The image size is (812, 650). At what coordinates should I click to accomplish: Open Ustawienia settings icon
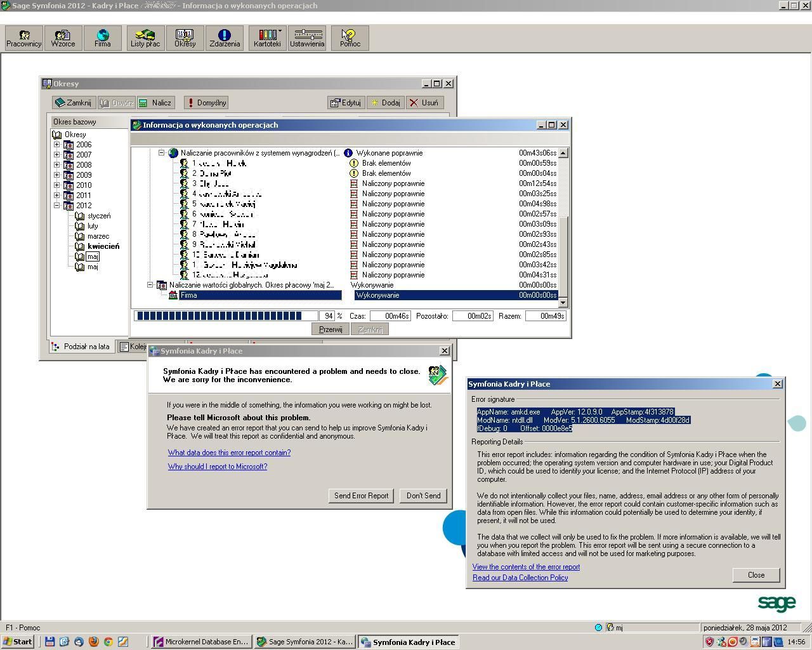tap(307, 38)
